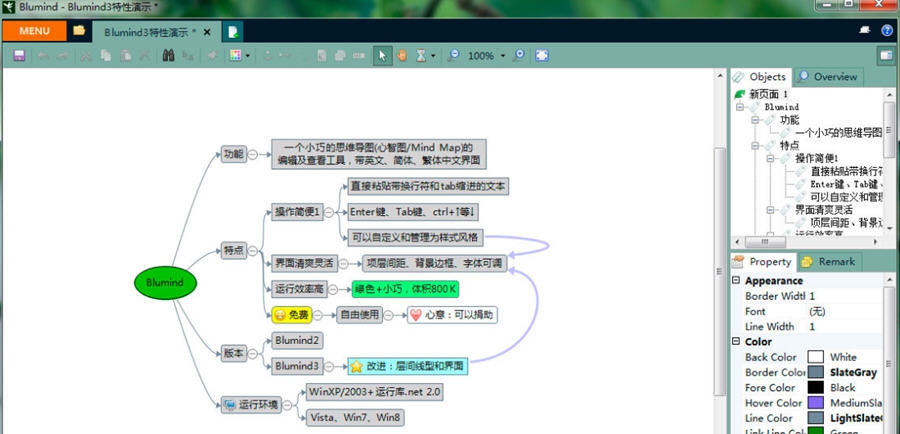Switch to the Overview tab
Viewport: 900px width, 434px height.
coord(827,77)
